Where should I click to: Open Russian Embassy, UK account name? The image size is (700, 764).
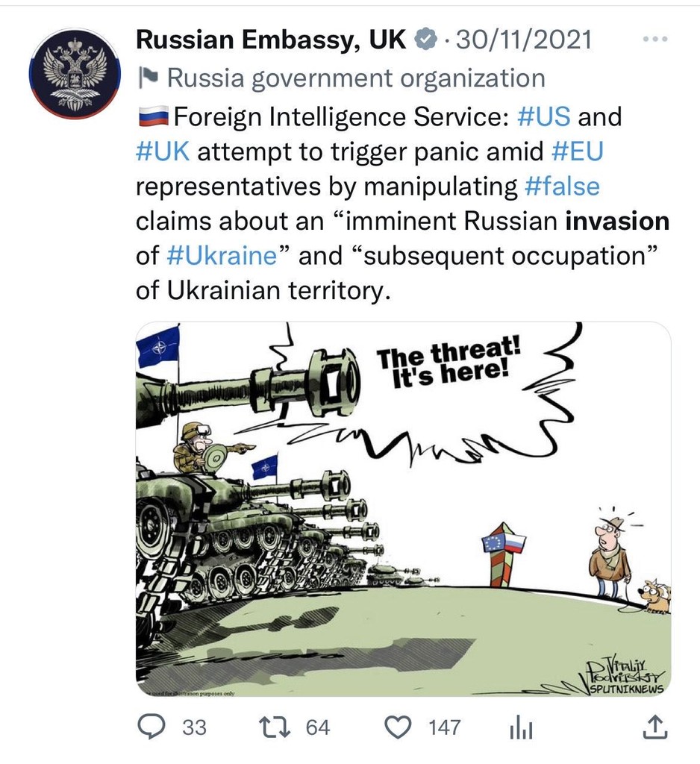tap(271, 40)
